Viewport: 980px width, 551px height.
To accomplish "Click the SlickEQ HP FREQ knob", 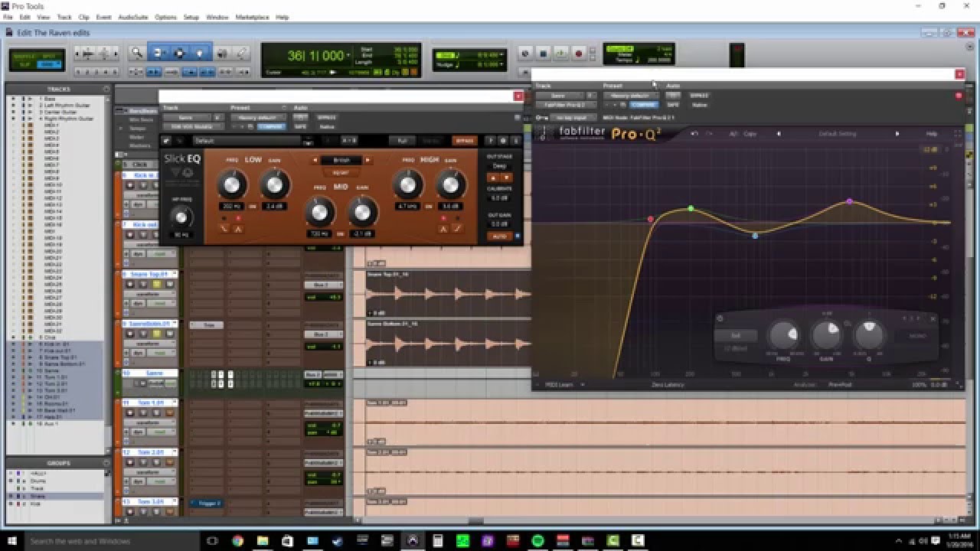I will pos(181,217).
